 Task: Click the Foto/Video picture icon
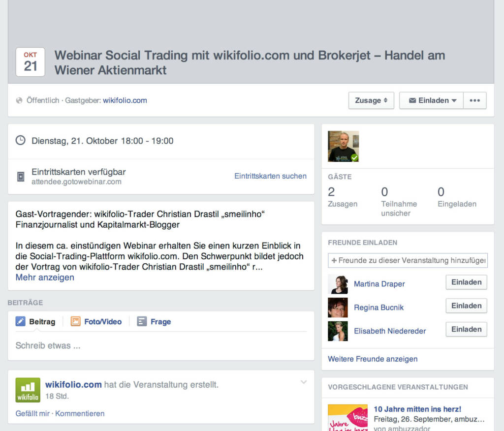click(x=75, y=322)
